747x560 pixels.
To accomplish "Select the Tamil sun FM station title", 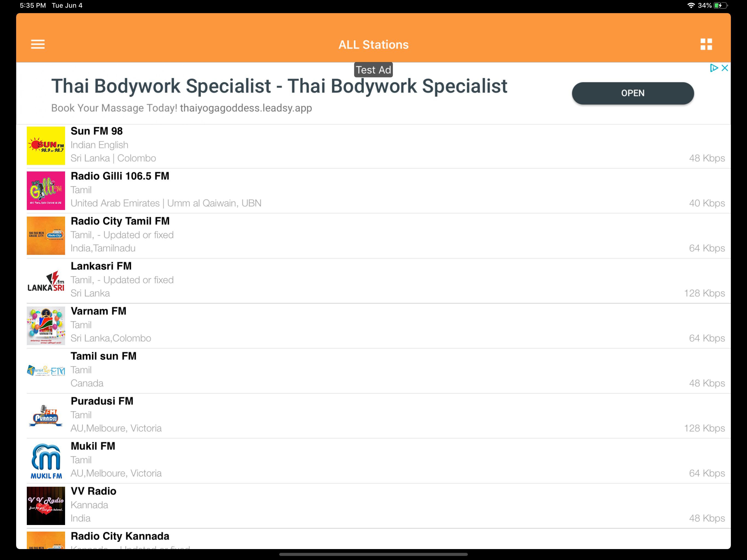I will (103, 356).
